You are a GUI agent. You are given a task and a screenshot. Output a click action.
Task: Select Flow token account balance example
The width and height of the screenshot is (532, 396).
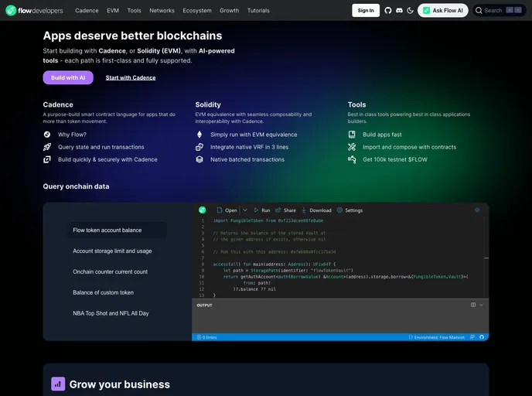click(117, 230)
